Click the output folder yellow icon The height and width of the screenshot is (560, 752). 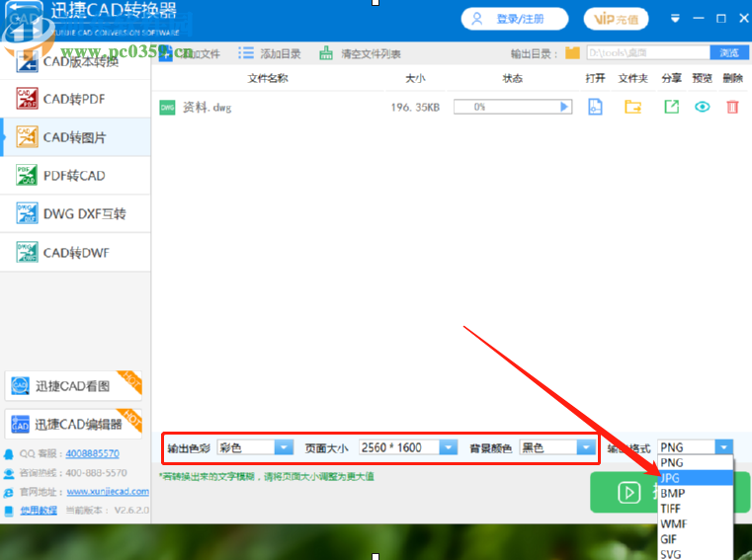pyautogui.click(x=572, y=52)
